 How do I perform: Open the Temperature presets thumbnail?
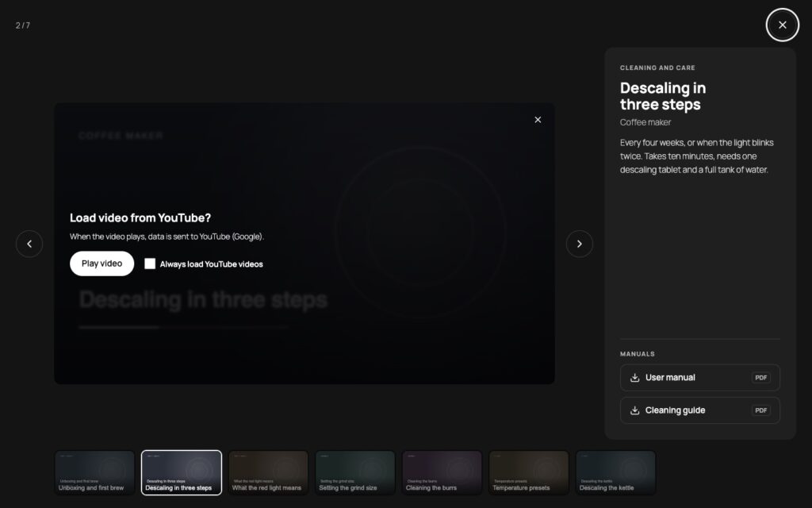tap(529, 472)
